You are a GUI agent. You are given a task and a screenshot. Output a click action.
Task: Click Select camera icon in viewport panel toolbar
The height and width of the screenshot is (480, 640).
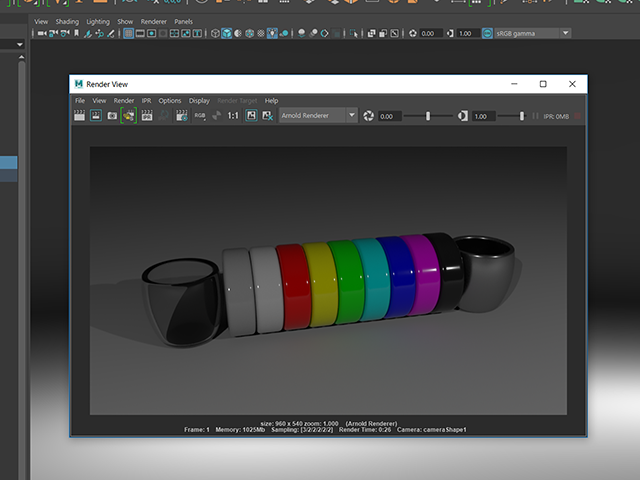click(x=42, y=33)
